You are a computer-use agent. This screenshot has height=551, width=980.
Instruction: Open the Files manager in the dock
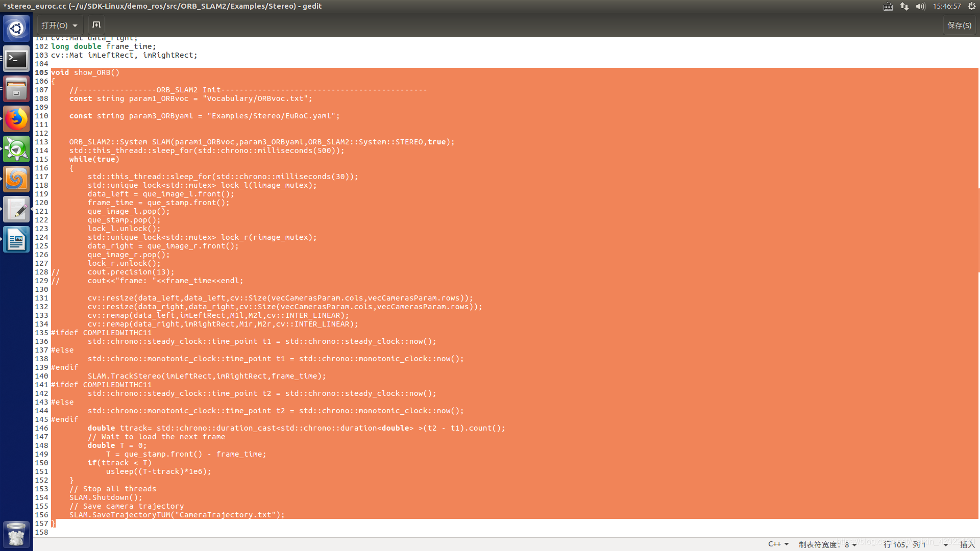(x=16, y=89)
